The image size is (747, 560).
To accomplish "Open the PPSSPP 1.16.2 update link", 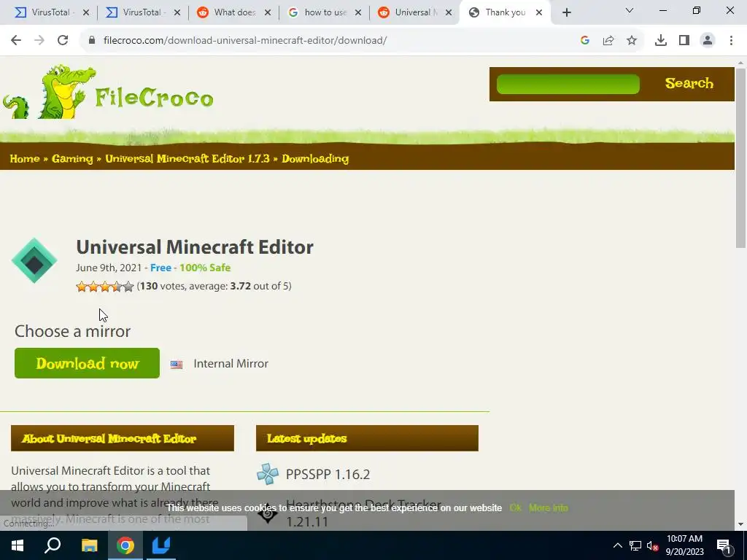I will [328, 474].
